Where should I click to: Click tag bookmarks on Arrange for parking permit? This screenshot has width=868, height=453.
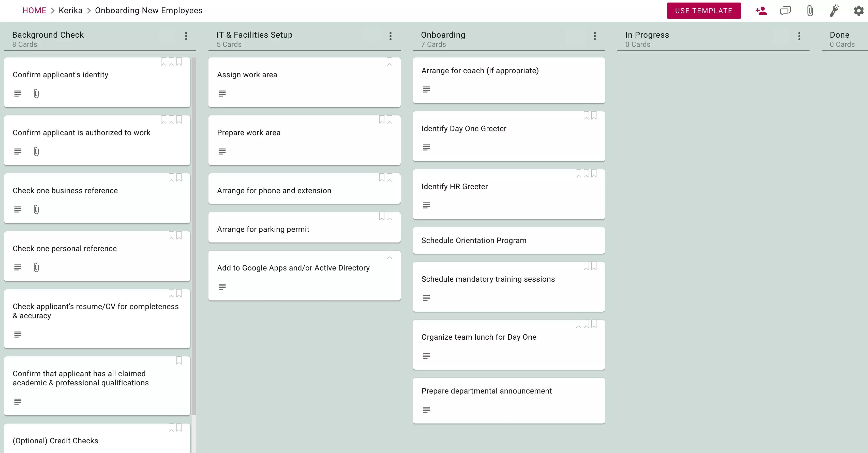click(x=386, y=216)
